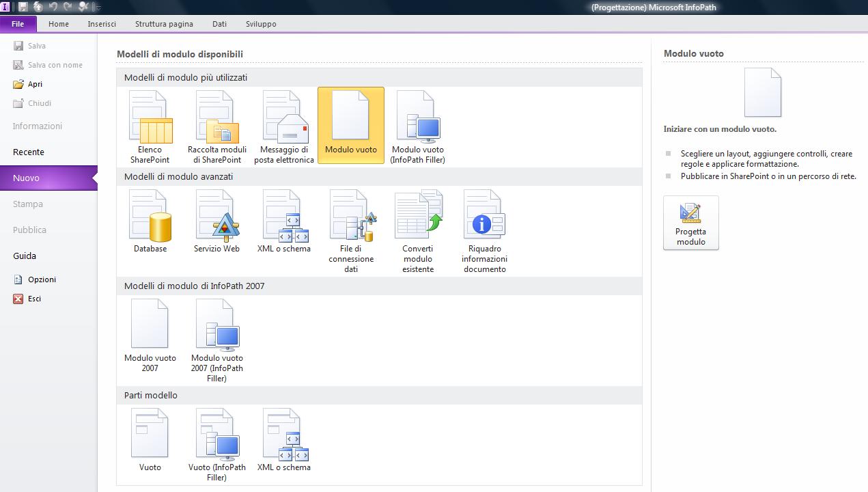Click the quick publish icon in quick access toolbar
This screenshot has height=492, width=868.
(x=38, y=7)
